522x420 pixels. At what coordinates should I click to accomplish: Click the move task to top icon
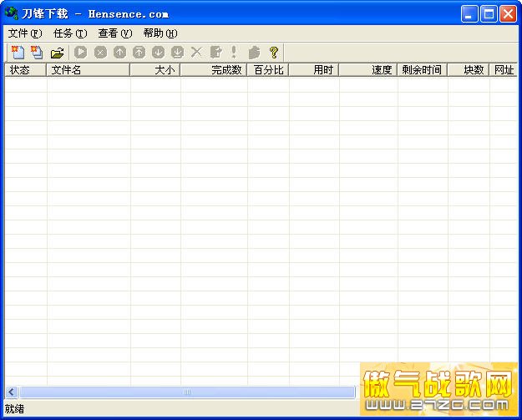point(139,53)
